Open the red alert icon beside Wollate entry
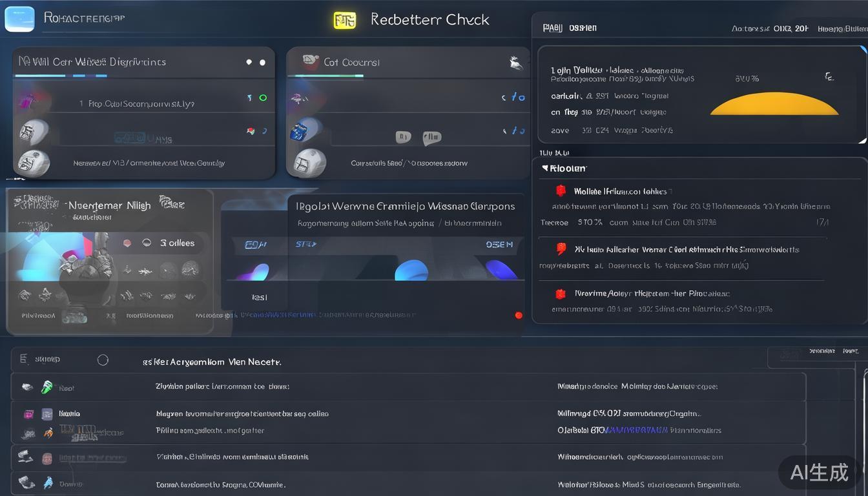This screenshot has height=496, width=868. coord(561,191)
